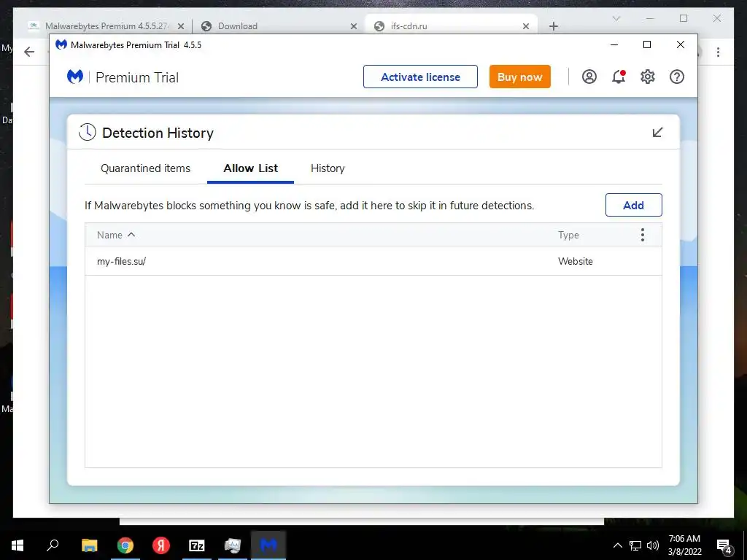This screenshot has width=747, height=560.
Task: Click the Buy now button
Action: [519, 77]
